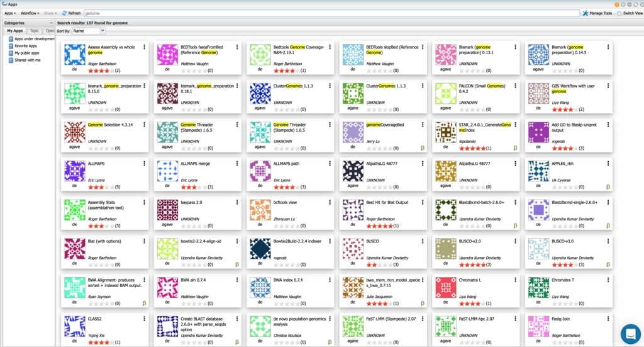Open GBS Workflow with user genome link
This screenshot has width=644, height=347.
(573, 88)
